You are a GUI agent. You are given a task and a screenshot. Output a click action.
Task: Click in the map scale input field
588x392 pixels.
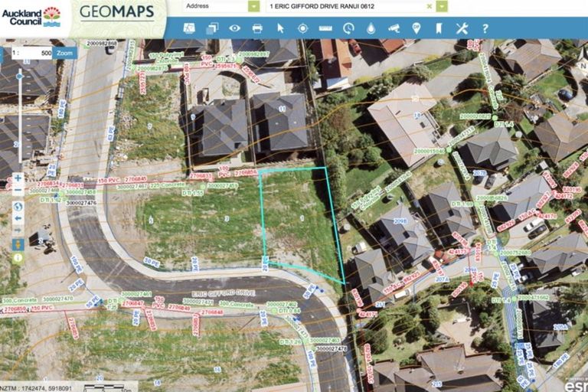(x=35, y=54)
